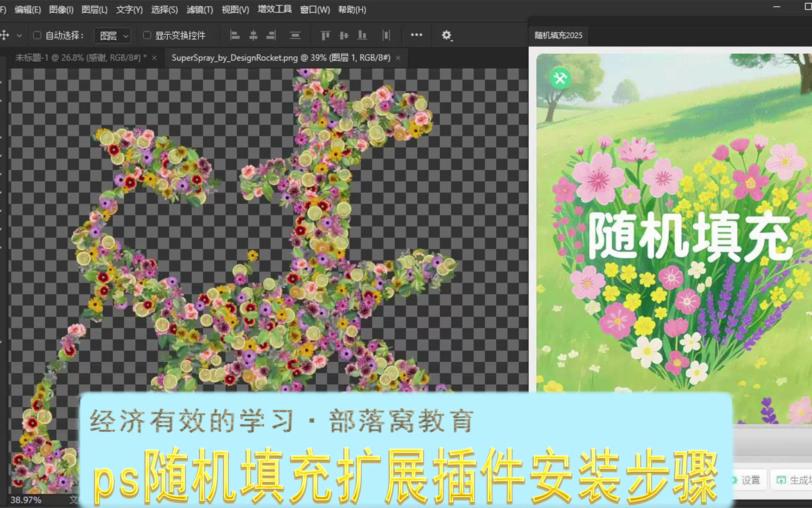Expand the 图层 auto-select dropdown
Viewport: 812px width, 508px height.
[x=113, y=36]
